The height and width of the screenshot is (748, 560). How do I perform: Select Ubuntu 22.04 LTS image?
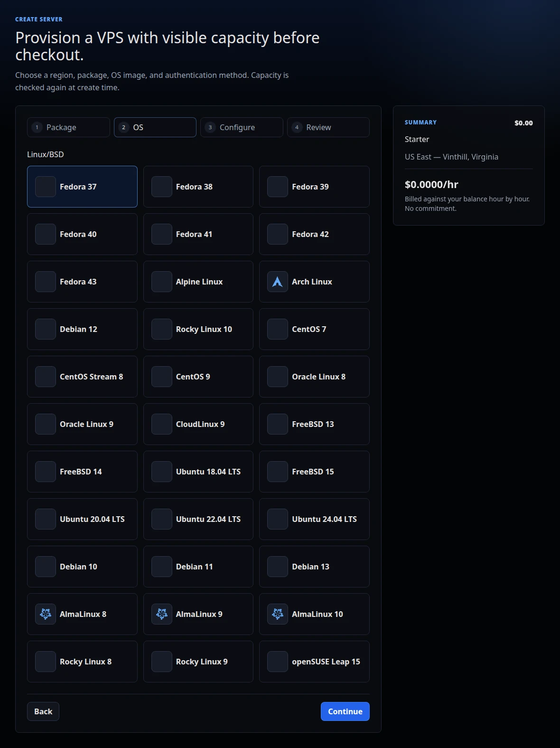coord(198,519)
